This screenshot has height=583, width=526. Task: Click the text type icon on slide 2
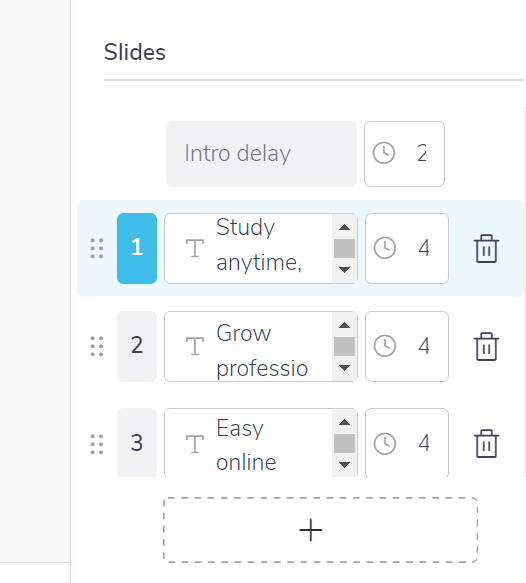point(195,346)
